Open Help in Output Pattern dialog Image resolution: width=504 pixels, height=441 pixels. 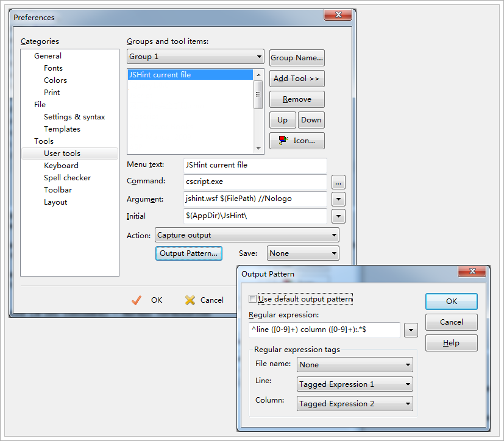coord(452,343)
